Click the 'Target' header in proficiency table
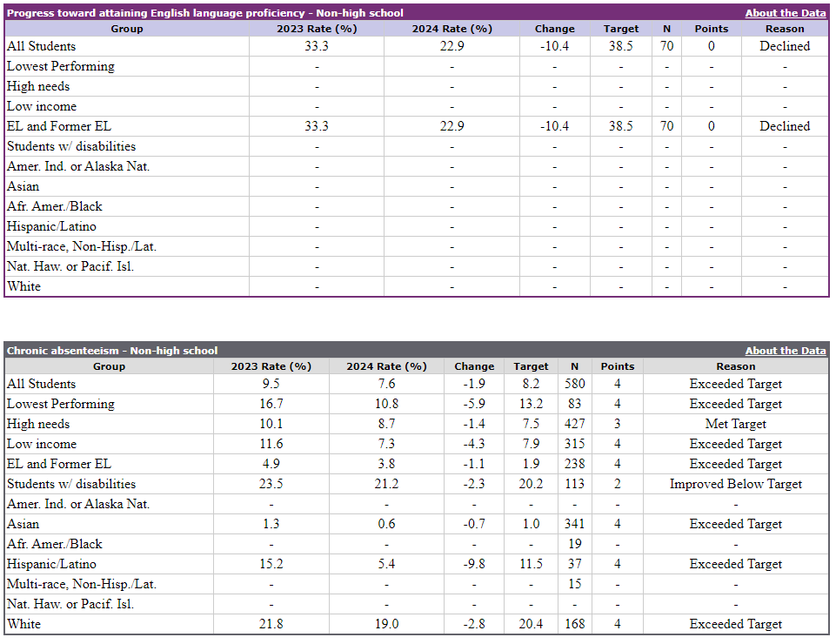This screenshot has width=836, height=644. pos(620,29)
